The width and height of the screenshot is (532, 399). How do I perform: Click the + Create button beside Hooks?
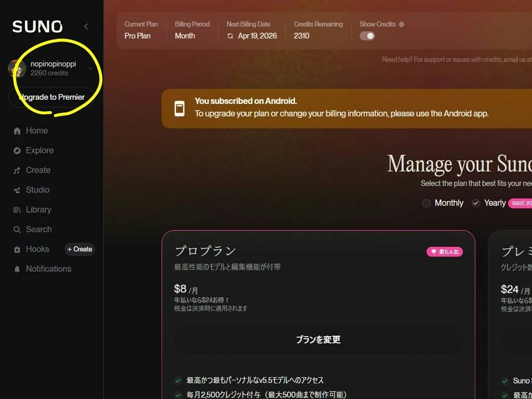pos(79,249)
